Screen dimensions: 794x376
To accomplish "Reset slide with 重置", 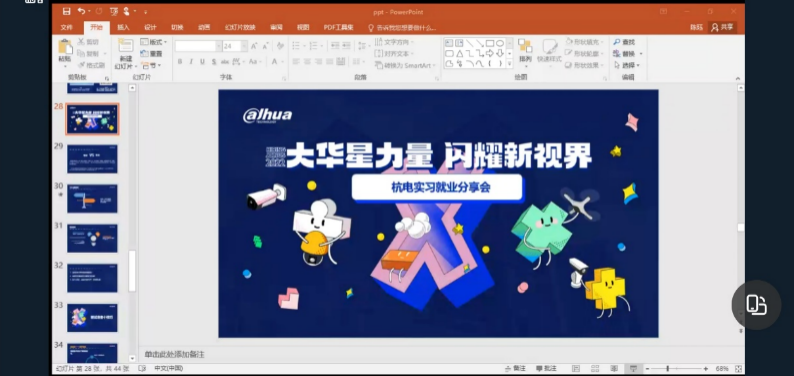I will click(151, 54).
